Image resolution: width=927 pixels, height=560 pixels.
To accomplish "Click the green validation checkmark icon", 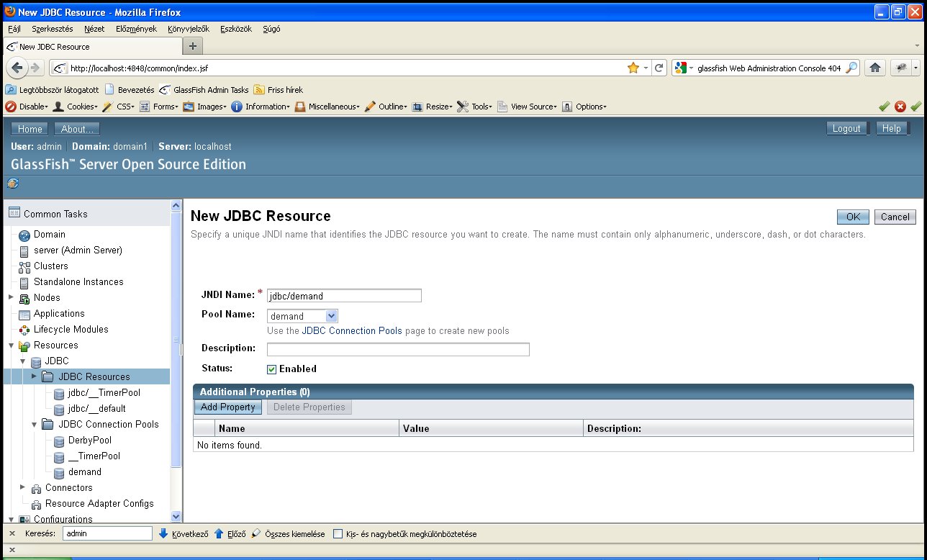I will (884, 107).
